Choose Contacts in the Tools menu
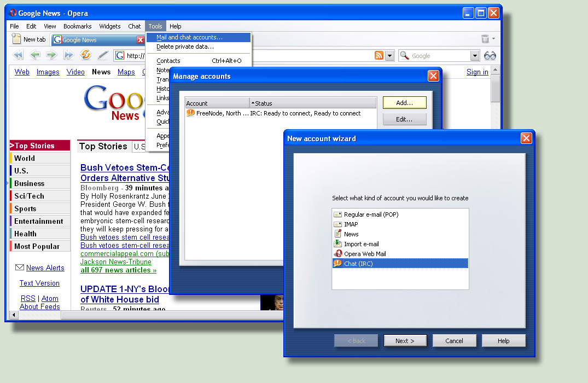Screen dimensions: 588x383 tap(199, 60)
